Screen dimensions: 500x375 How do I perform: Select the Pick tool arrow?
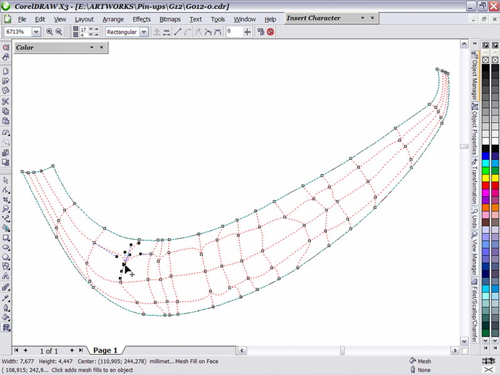point(6,180)
